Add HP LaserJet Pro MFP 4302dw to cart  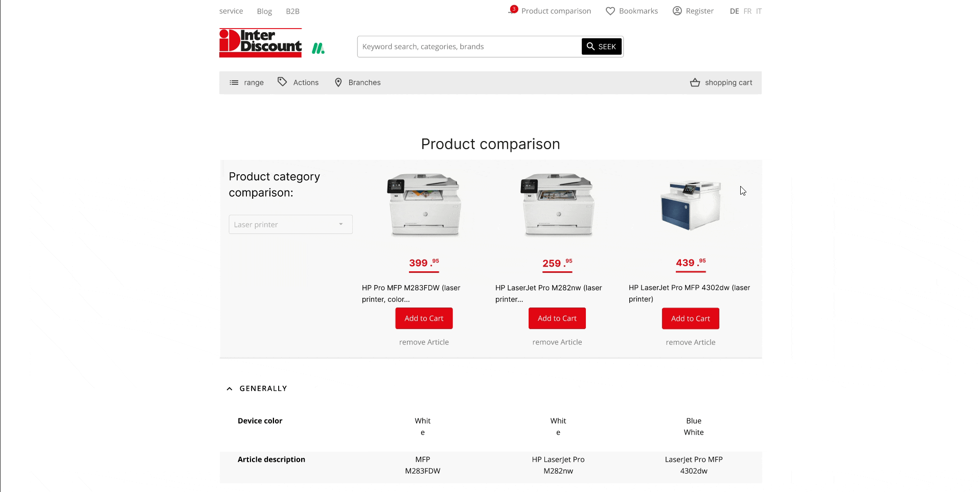coord(691,318)
